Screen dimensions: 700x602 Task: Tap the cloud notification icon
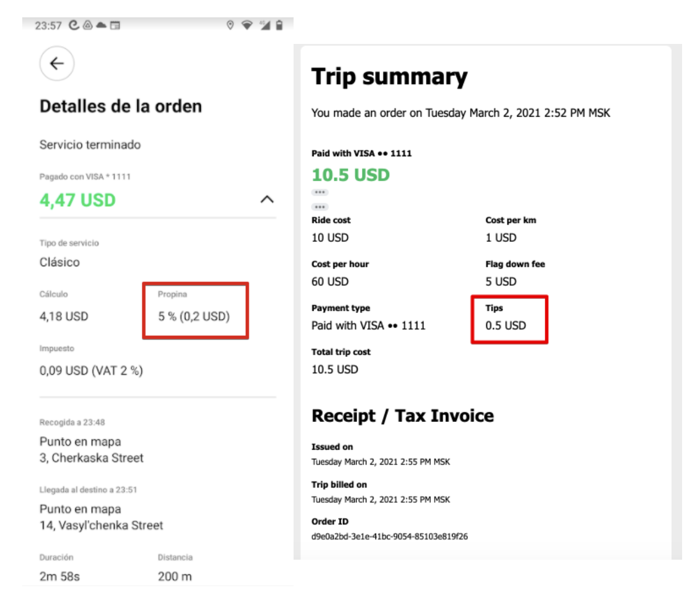coord(101,25)
